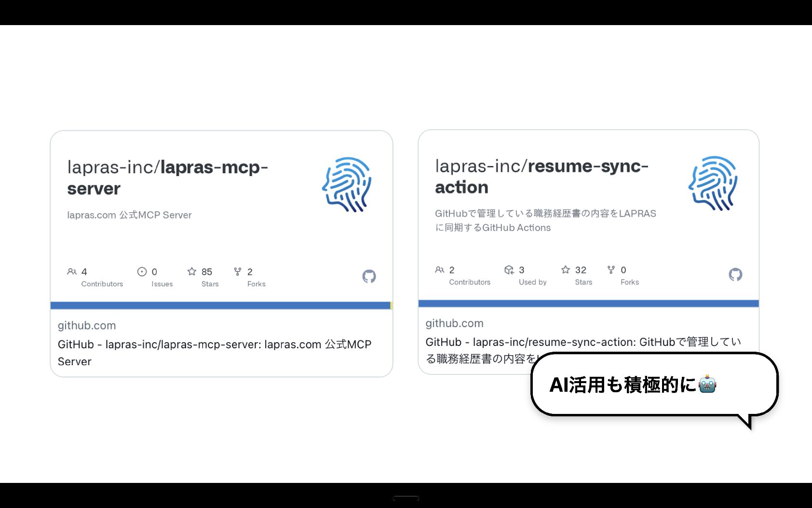Click the contributors icon showing 4
Viewport: 812px width, 508px height.
tap(72, 272)
